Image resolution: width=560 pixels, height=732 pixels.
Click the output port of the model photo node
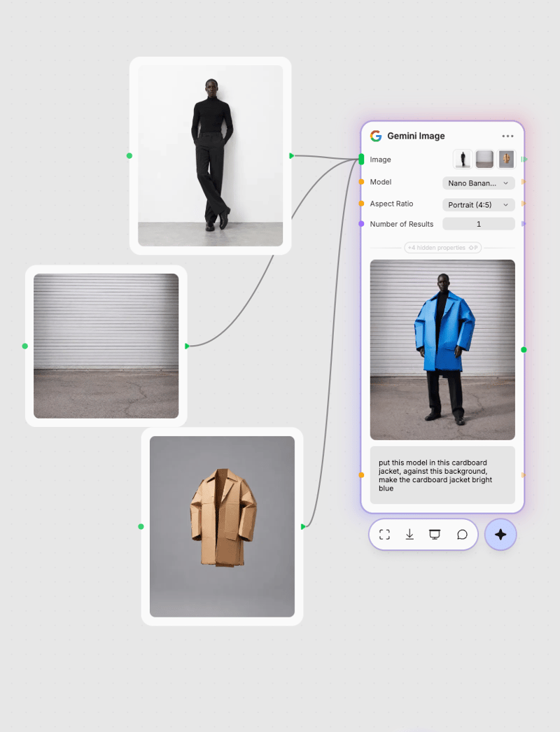coord(291,156)
